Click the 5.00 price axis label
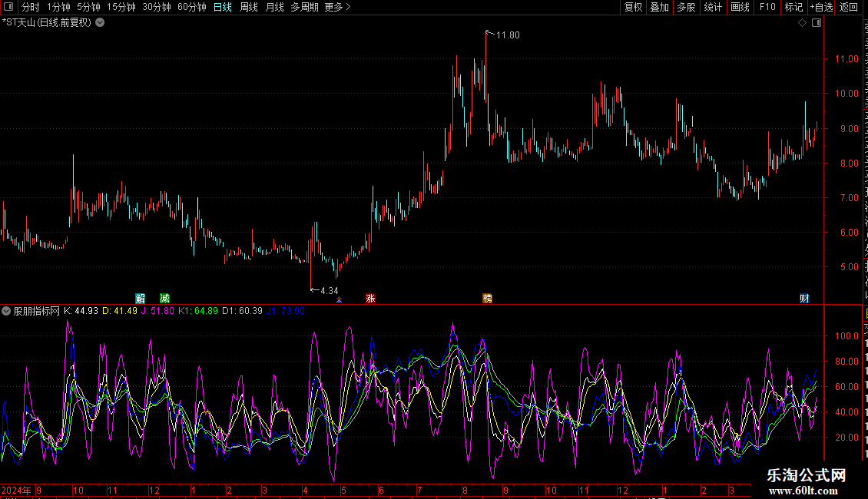This screenshot has height=499, width=868. point(849,267)
